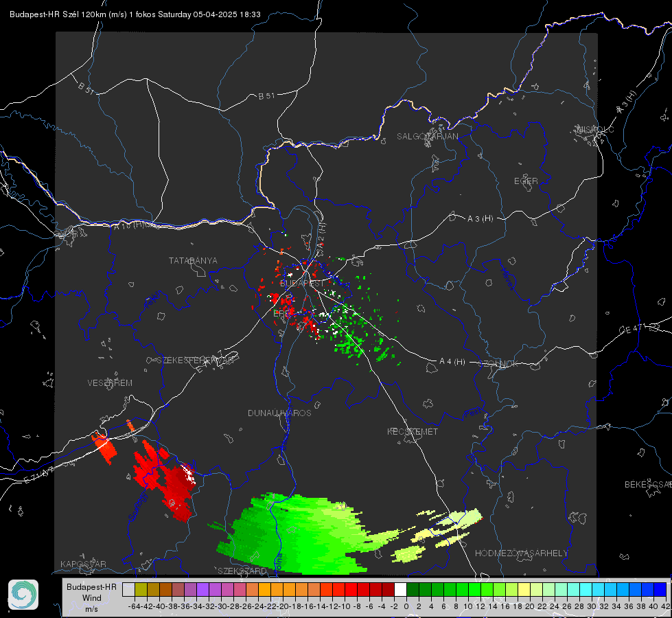Select the SZEKSZARD label

[242, 571]
